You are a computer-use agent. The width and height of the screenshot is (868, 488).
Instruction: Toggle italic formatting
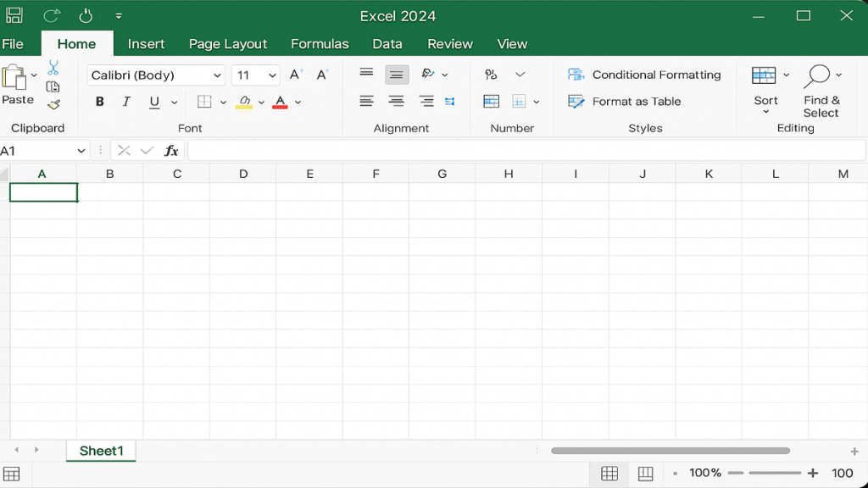click(x=125, y=102)
